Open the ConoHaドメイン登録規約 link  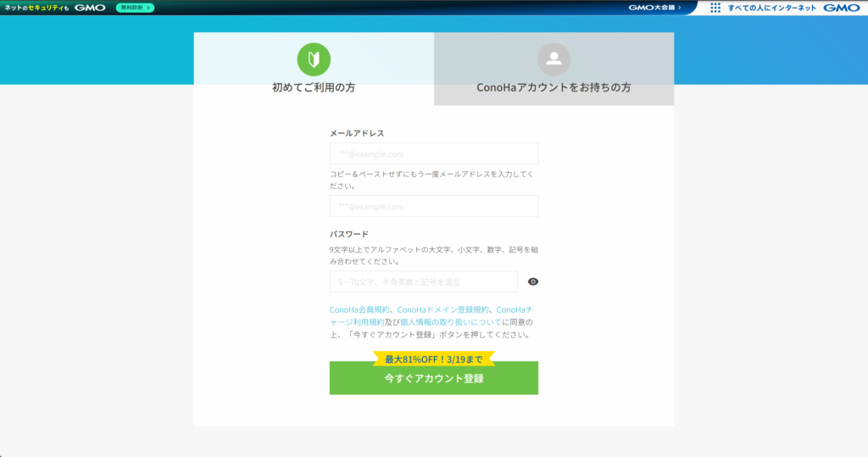(x=443, y=309)
